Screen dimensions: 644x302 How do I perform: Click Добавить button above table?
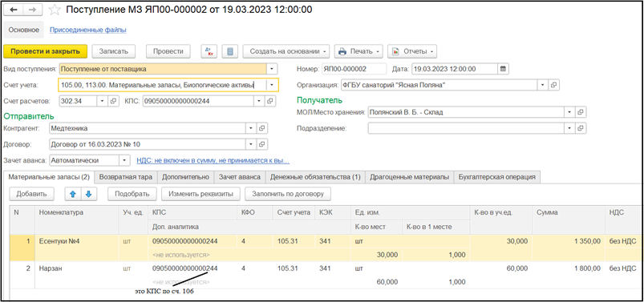pos(32,194)
